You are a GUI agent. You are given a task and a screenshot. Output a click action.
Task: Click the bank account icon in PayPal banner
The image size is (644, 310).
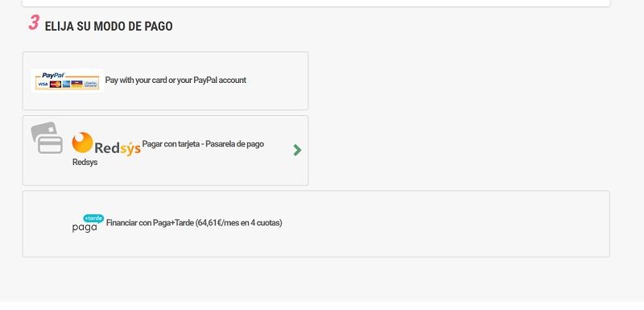tap(91, 85)
